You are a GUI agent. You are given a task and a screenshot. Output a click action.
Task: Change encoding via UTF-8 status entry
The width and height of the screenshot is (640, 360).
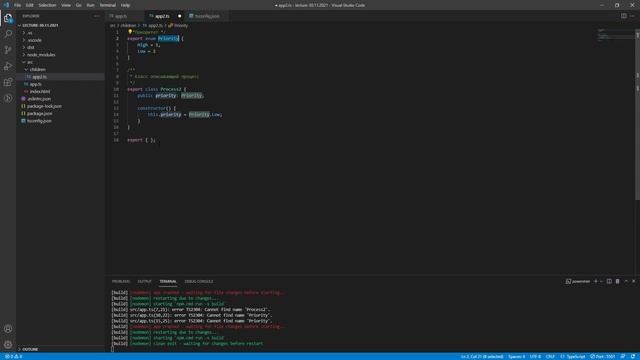coord(535,356)
